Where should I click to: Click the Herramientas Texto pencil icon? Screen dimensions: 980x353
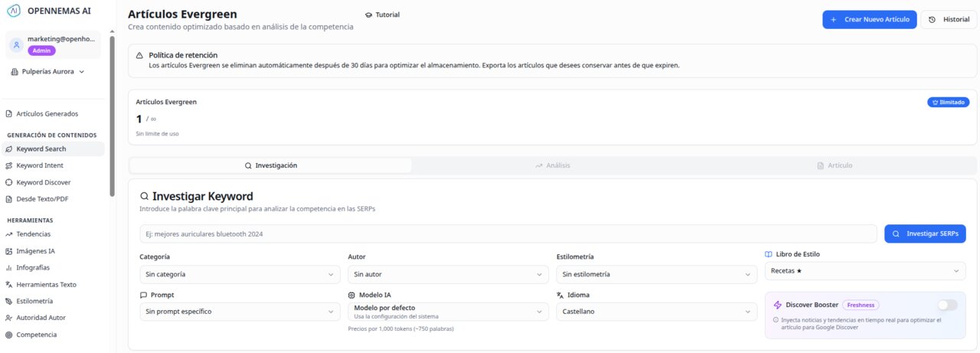[9, 284]
